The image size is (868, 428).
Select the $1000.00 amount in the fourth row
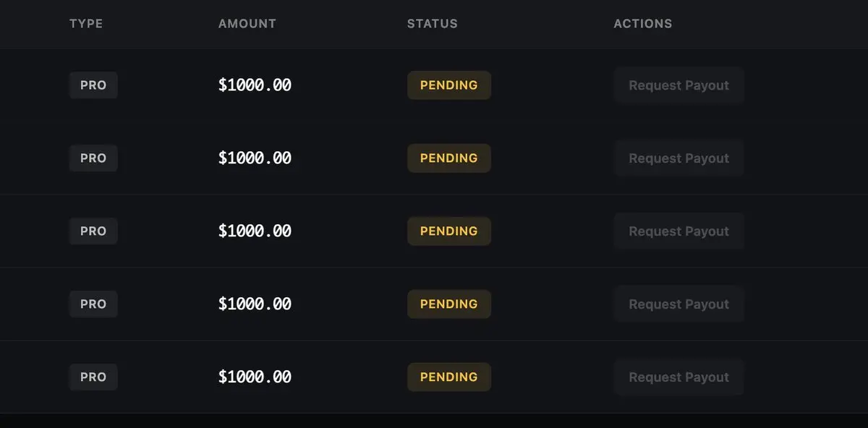(x=255, y=304)
